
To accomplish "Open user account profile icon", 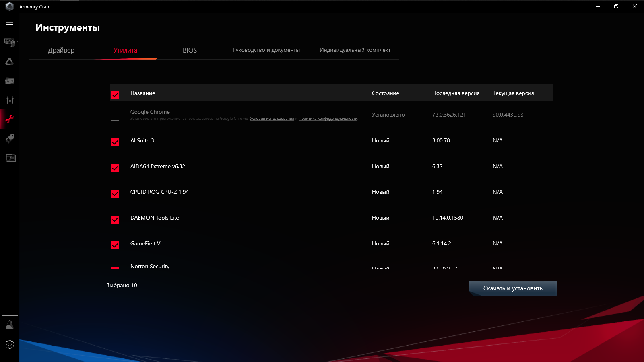I will click(10, 325).
